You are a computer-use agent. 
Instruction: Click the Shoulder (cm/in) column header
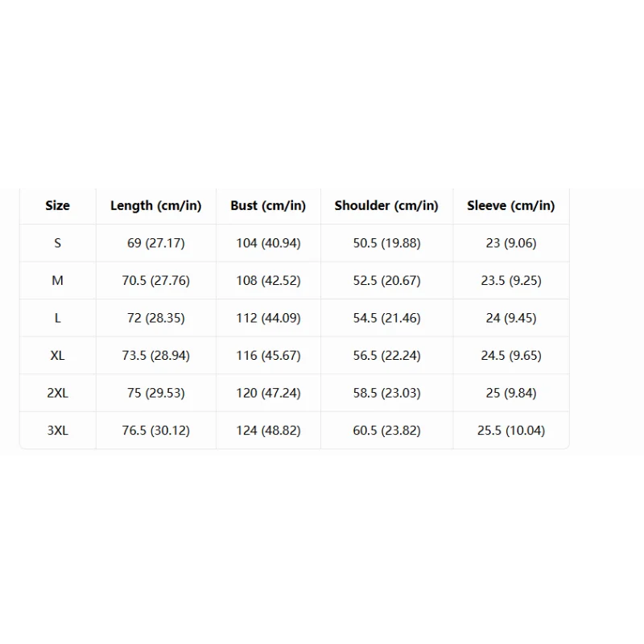[x=386, y=205]
